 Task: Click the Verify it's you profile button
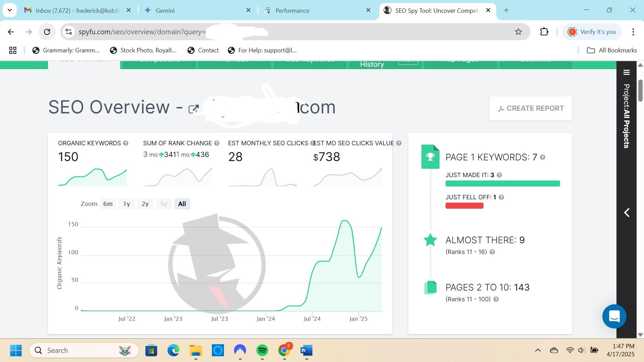click(592, 32)
